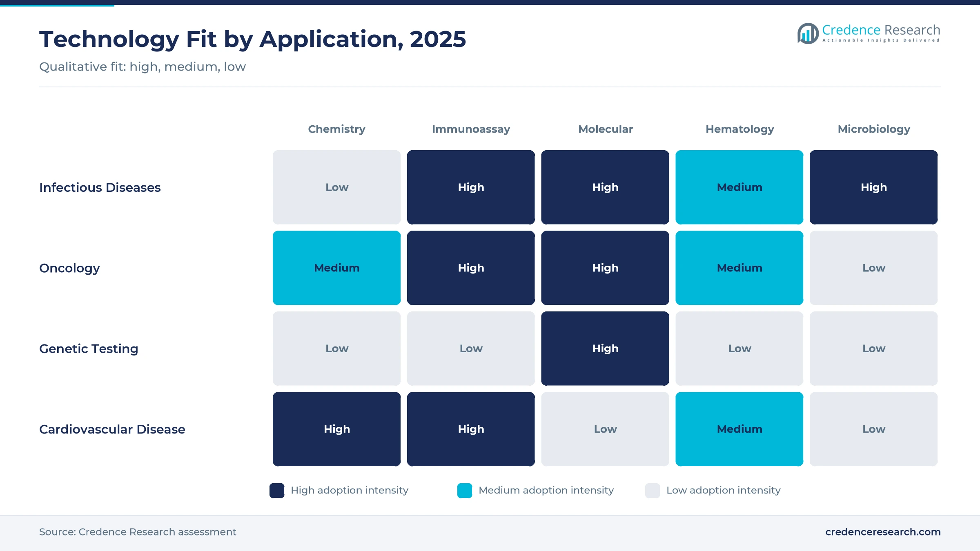The height and width of the screenshot is (551, 980).
Task: Click Oncology Immunoassay High cell
Action: coord(471,268)
